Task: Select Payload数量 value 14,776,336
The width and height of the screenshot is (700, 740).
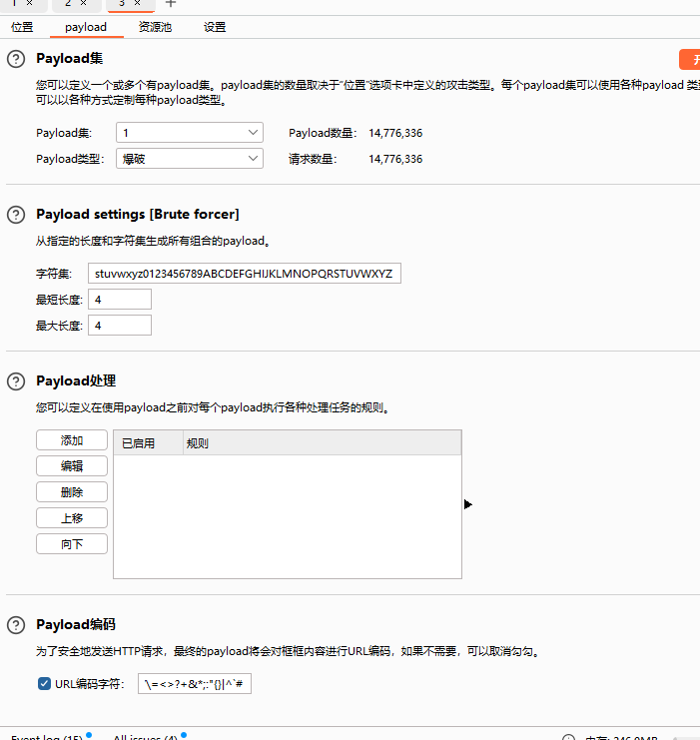Action: pyautogui.click(x=395, y=133)
